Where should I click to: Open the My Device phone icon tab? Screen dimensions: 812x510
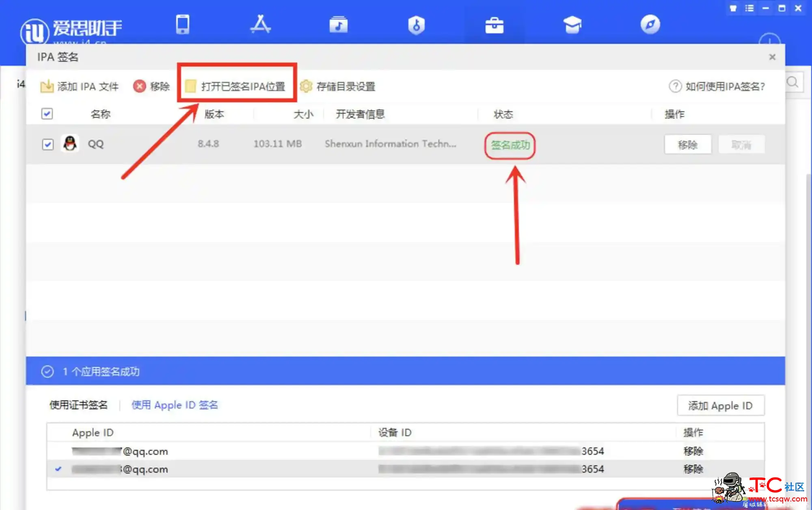point(182,24)
